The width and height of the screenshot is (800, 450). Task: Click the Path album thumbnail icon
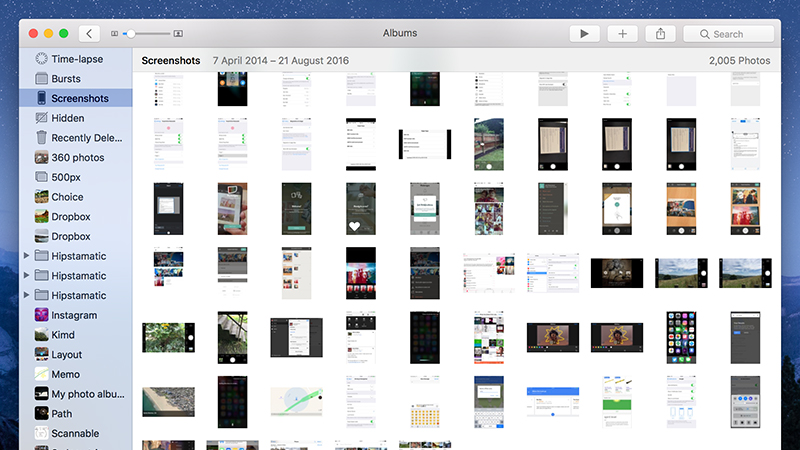(41, 414)
